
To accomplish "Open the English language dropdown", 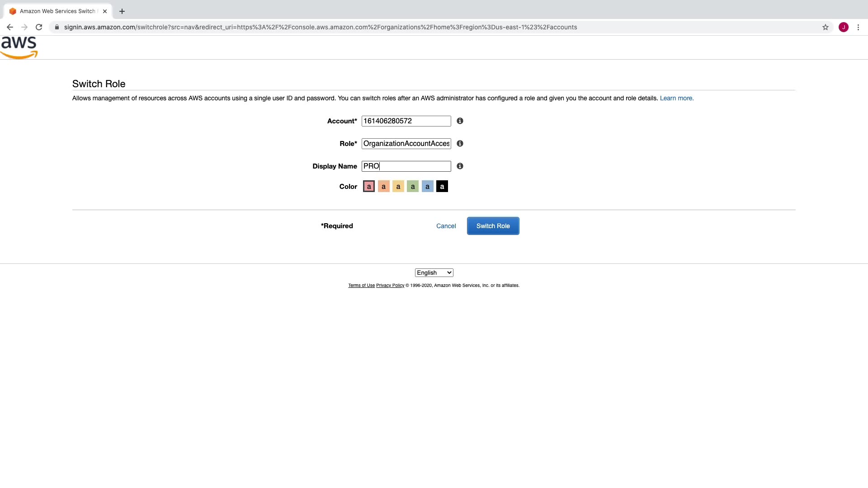I will pos(434,273).
